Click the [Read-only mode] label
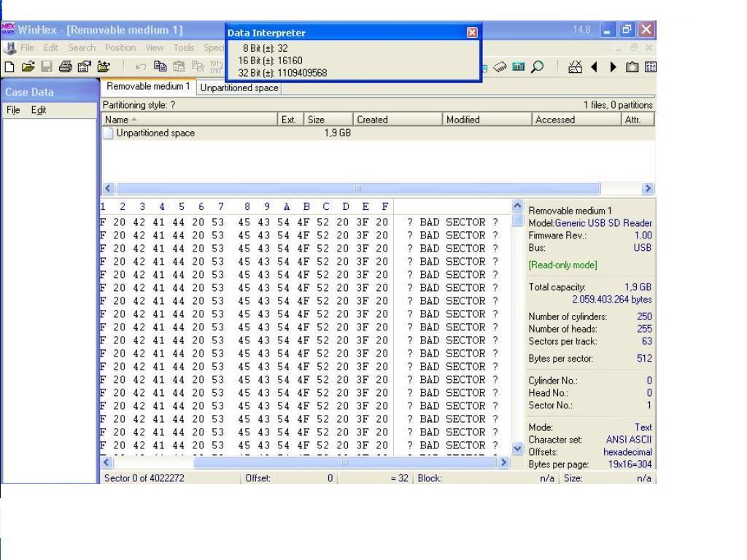Image resolution: width=747 pixels, height=560 pixels. [x=562, y=265]
